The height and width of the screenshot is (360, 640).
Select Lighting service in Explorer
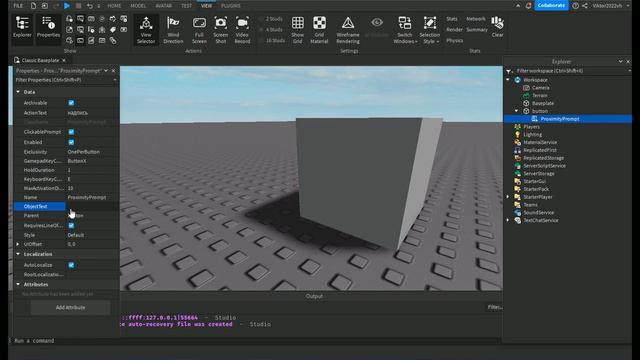point(532,134)
